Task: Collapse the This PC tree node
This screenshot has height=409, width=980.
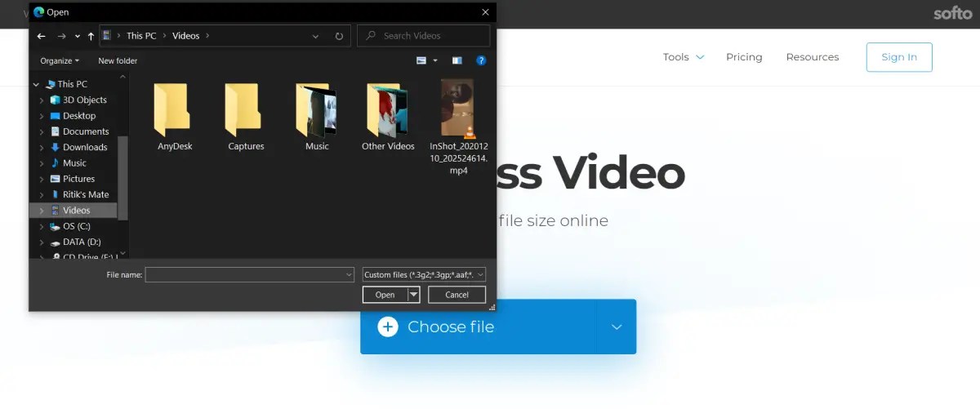Action: click(36, 84)
